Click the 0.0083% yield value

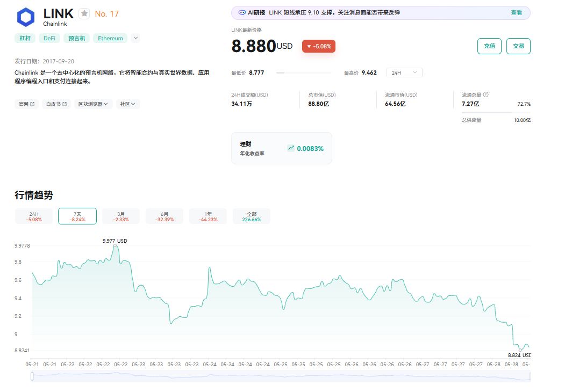[x=310, y=148]
